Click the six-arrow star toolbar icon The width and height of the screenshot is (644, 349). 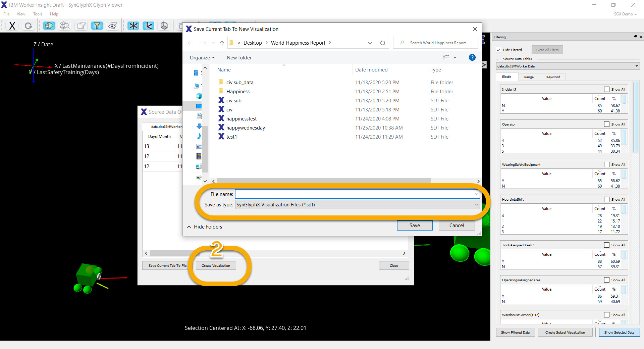click(x=133, y=26)
